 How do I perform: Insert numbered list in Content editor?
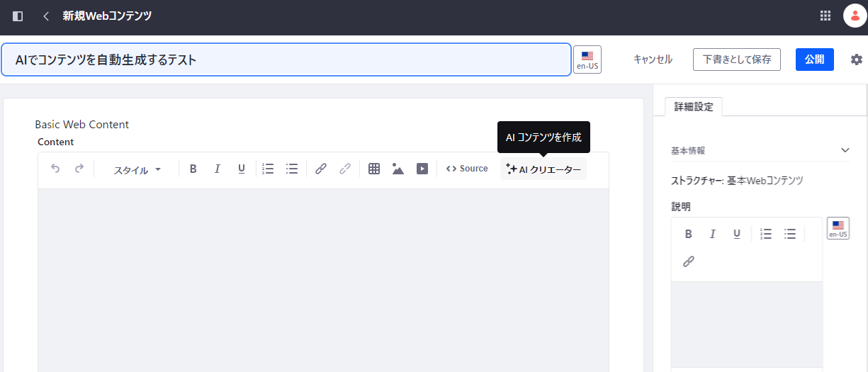(268, 169)
